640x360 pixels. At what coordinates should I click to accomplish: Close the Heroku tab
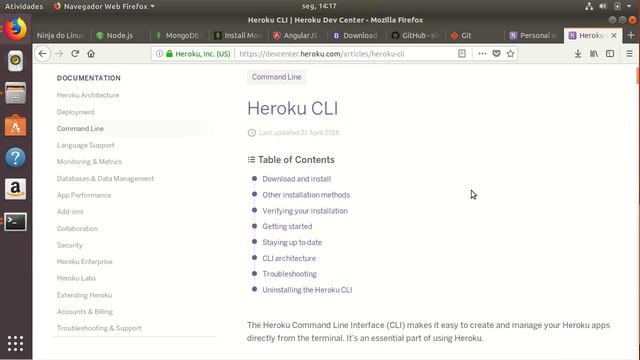(x=614, y=36)
